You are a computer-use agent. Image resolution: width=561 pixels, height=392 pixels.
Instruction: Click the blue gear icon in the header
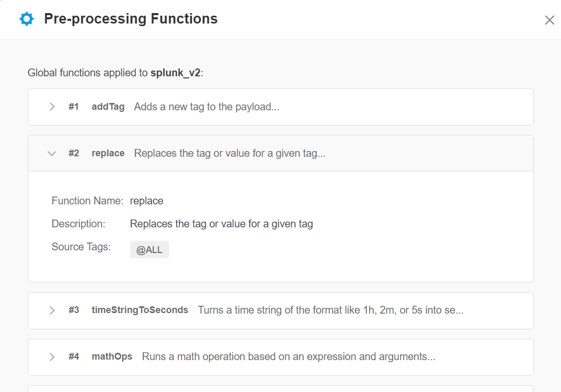point(26,18)
